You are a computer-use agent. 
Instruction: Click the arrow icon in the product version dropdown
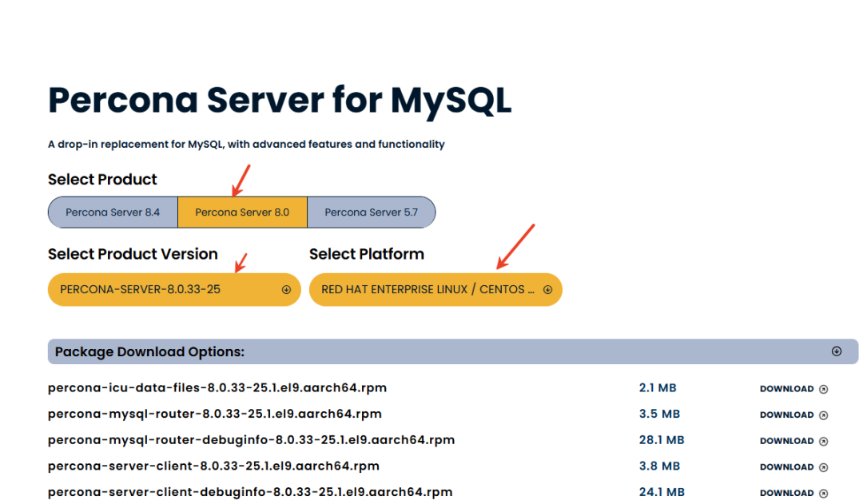[286, 289]
